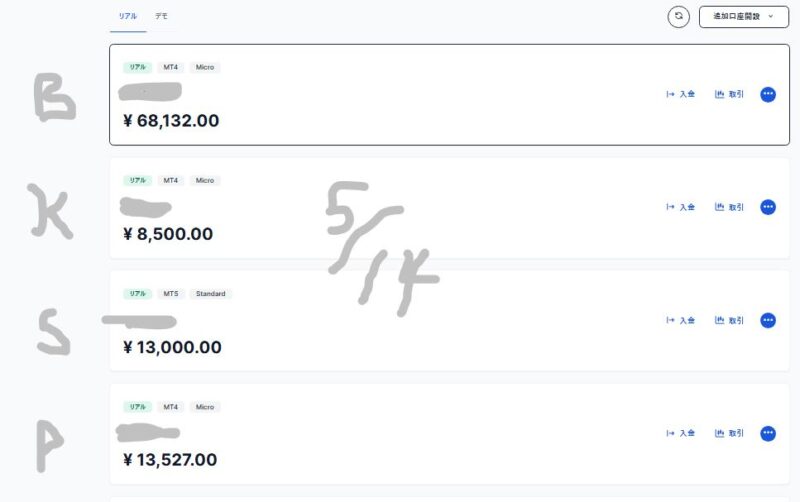The height and width of the screenshot is (502, 800).
Task: Click the refresh accounts circular icon
Action: tap(679, 16)
